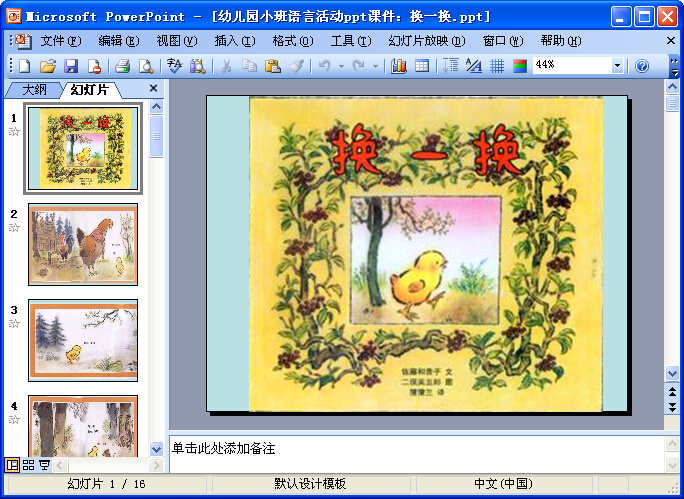Viewport: 684px width, 499px height.
Task: Open the 视图(V) menu
Action: click(177, 41)
